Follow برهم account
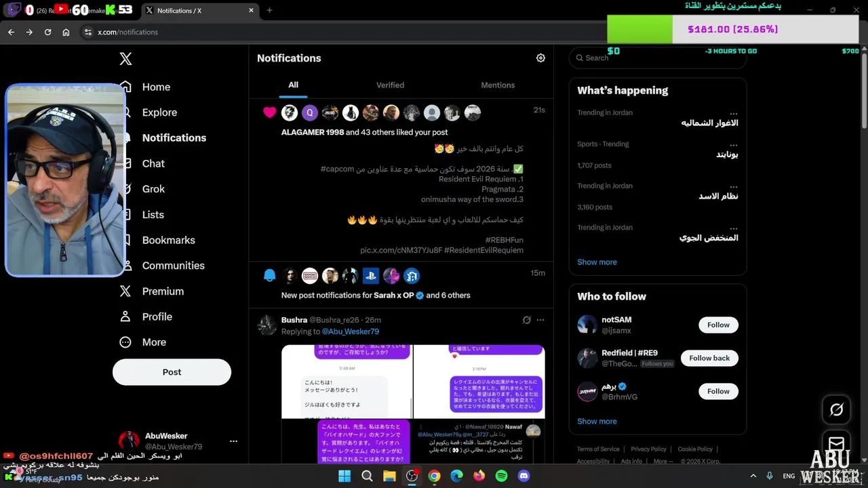Screen dimensions: 868x488 click(x=718, y=391)
